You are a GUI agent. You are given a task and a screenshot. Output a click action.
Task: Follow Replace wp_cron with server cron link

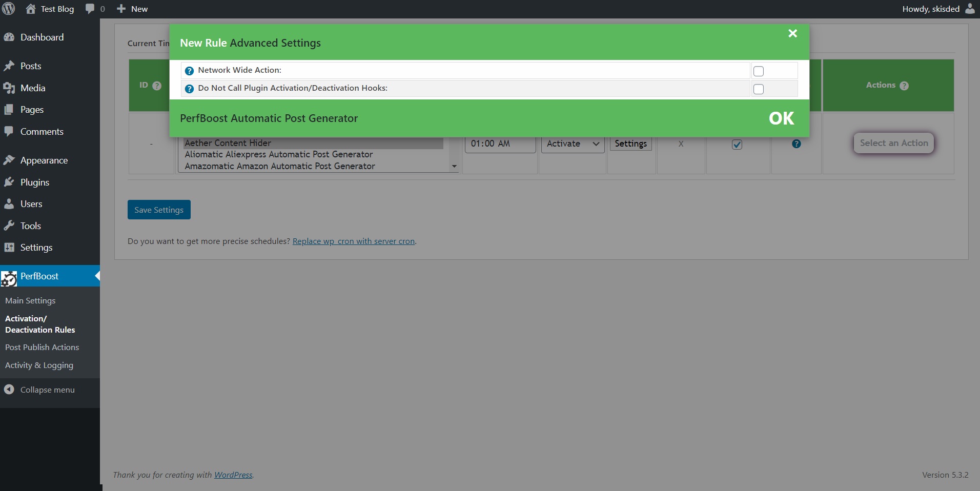pos(354,241)
